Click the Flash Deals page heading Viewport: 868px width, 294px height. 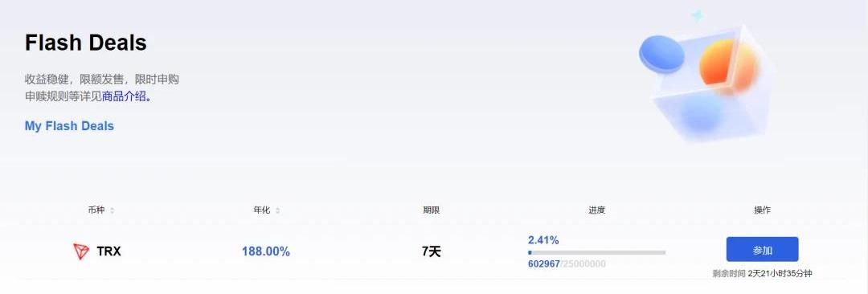86,43
